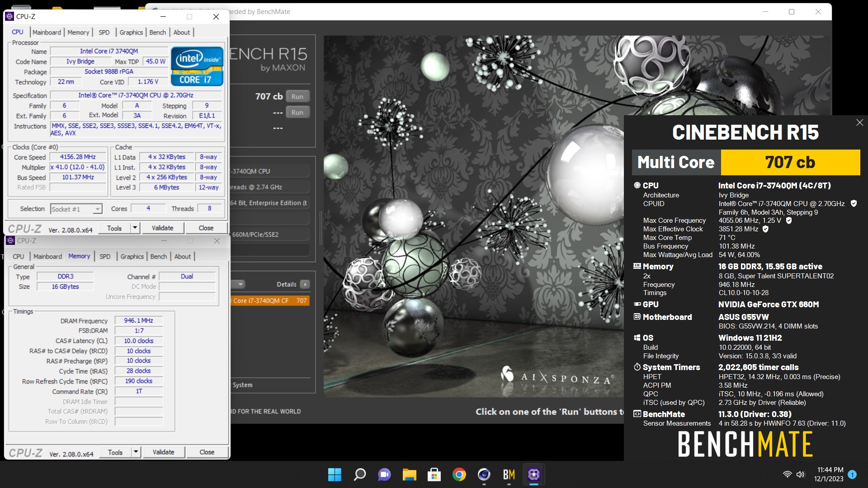Image resolution: width=868 pixels, height=488 pixels.
Task: Click the Specification field i7-3740QM CPU @ 2.70GHz
Action: [x=136, y=96]
